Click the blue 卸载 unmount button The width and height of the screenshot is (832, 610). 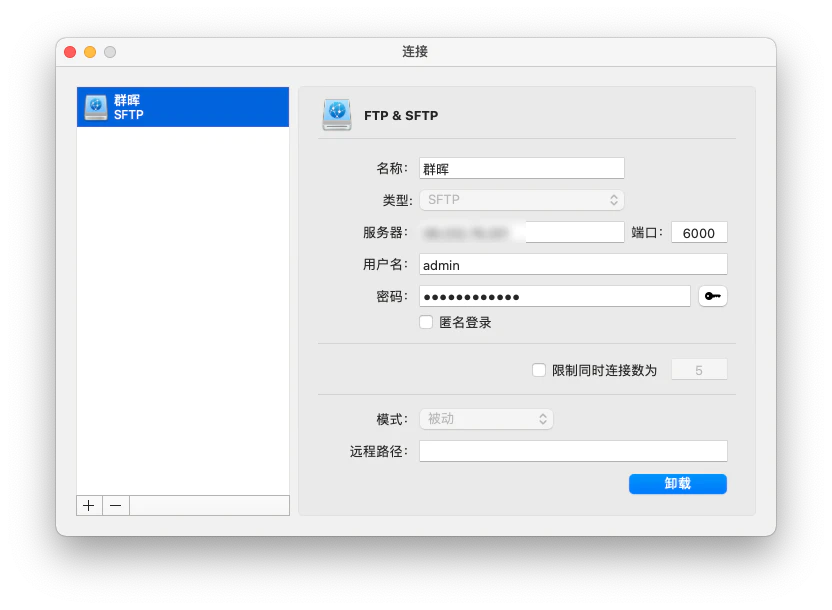pos(678,484)
